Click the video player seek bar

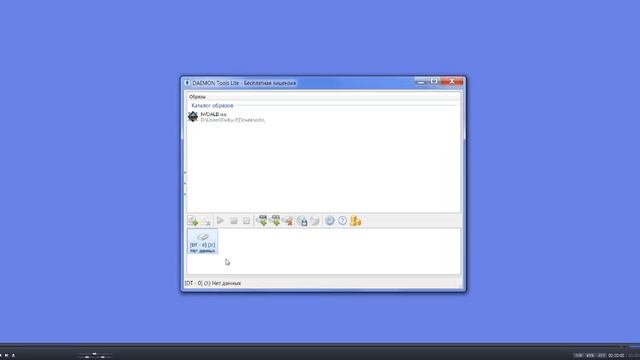320,346
